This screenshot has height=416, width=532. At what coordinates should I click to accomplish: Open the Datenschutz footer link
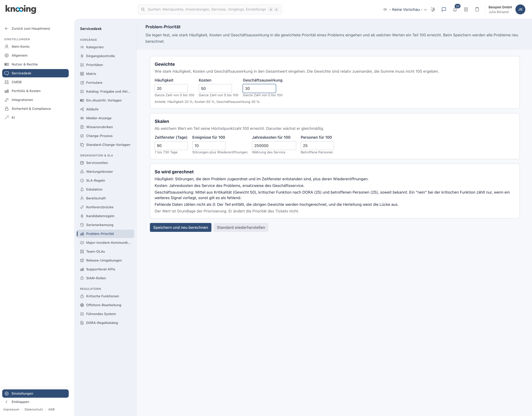(34, 409)
